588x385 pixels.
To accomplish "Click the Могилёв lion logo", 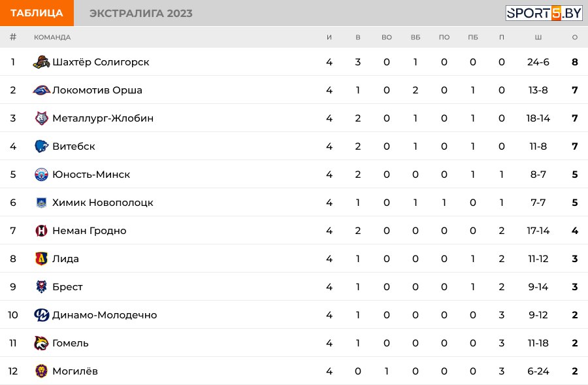I will tap(42, 371).
